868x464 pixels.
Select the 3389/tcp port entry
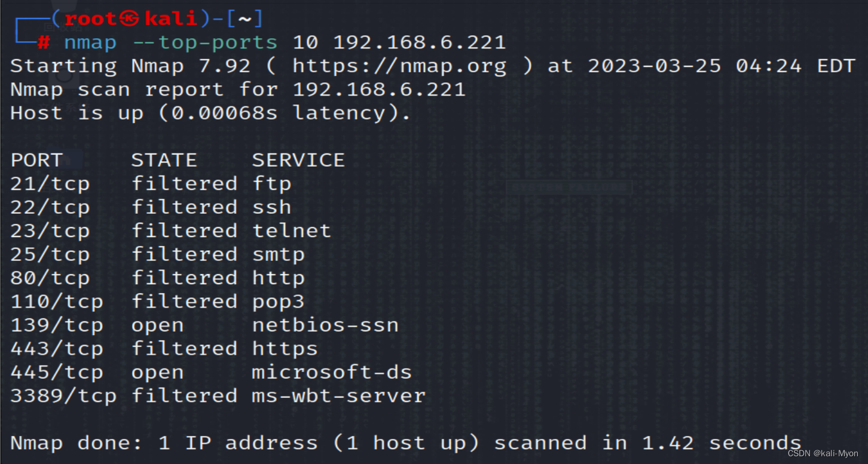[x=63, y=396]
